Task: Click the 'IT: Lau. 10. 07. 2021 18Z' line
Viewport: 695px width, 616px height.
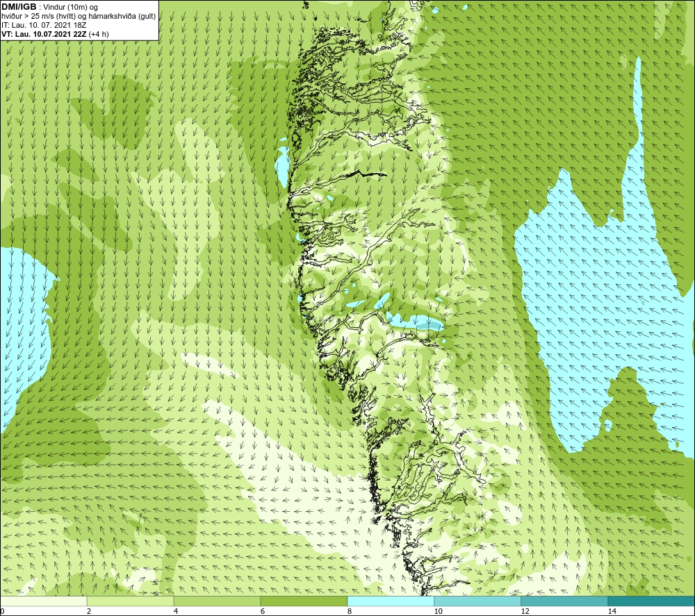Action: click(44, 25)
